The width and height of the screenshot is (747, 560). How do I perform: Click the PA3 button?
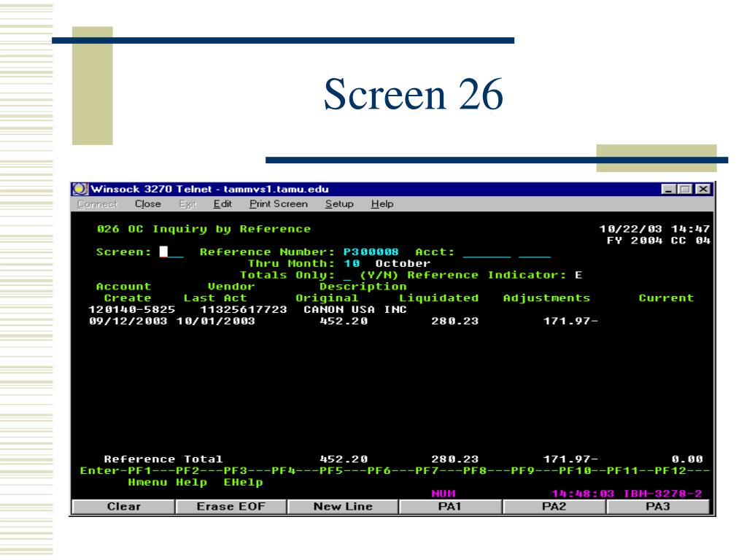click(x=657, y=507)
